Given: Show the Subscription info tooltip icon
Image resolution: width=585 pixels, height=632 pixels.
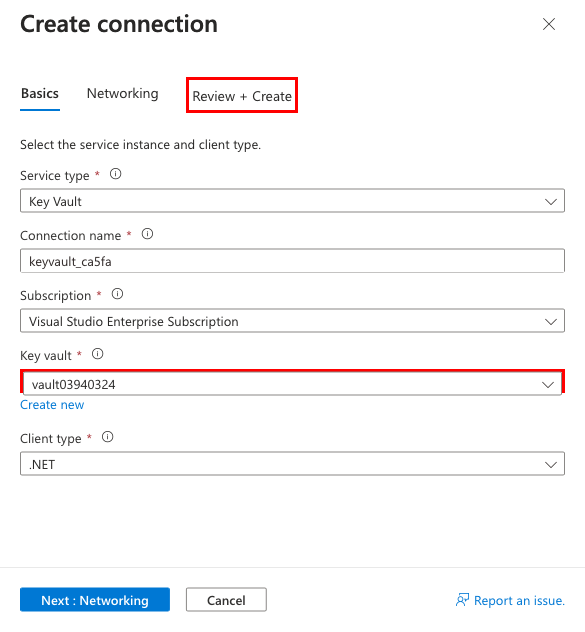Looking at the screenshot, I should click(117, 294).
